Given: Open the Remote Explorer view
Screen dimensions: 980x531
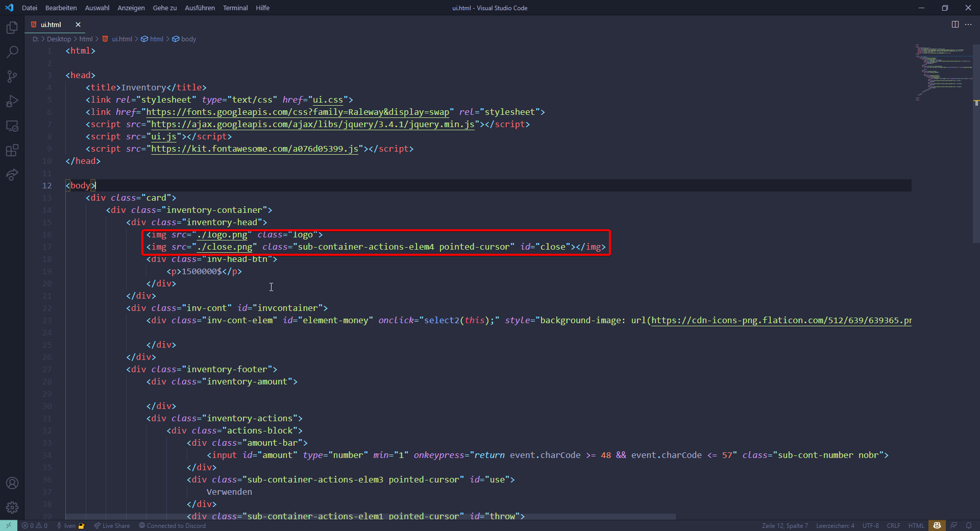Looking at the screenshot, I should click(x=12, y=126).
